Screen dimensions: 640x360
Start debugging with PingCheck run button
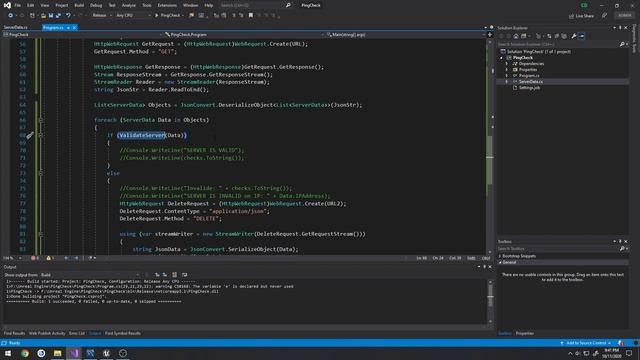[168, 16]
